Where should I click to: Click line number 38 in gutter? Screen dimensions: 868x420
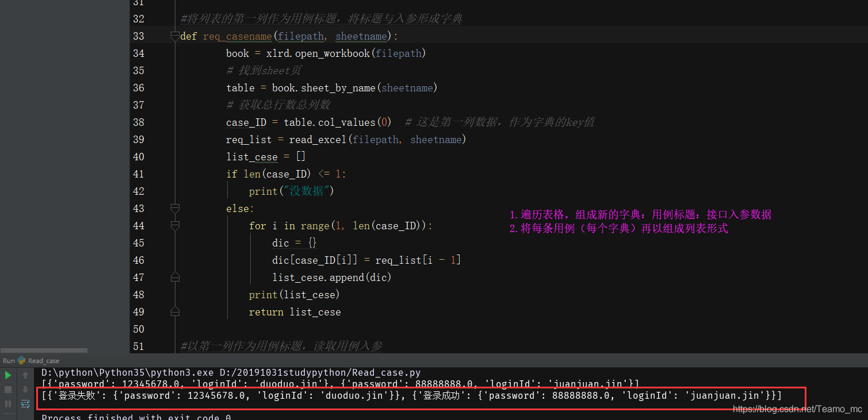[138, 122]
